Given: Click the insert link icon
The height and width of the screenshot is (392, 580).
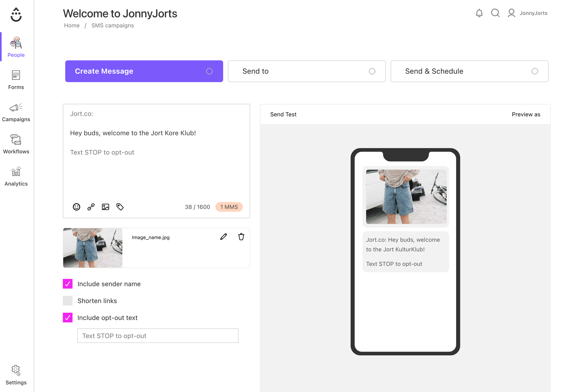Looking at the screenshot, I should click(91, 207).
